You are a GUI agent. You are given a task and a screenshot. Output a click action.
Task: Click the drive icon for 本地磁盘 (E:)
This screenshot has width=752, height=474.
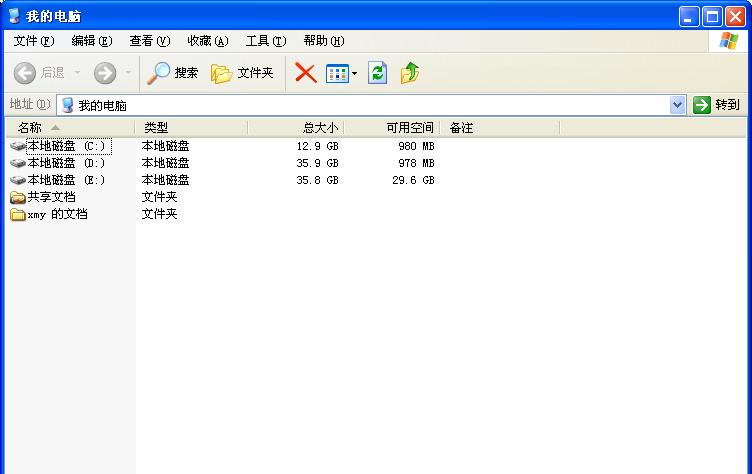tap(18, 180)
